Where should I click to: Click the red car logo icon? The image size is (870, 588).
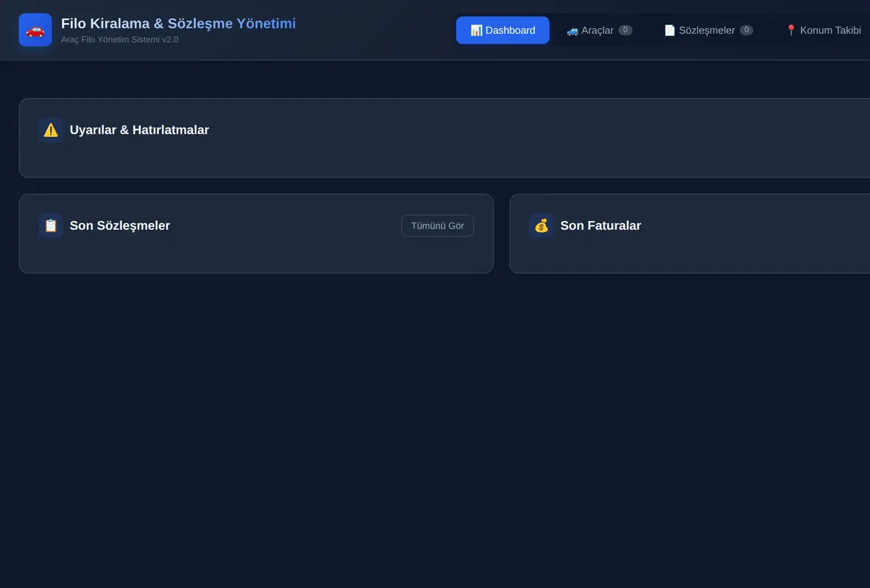tap(35, 30)
